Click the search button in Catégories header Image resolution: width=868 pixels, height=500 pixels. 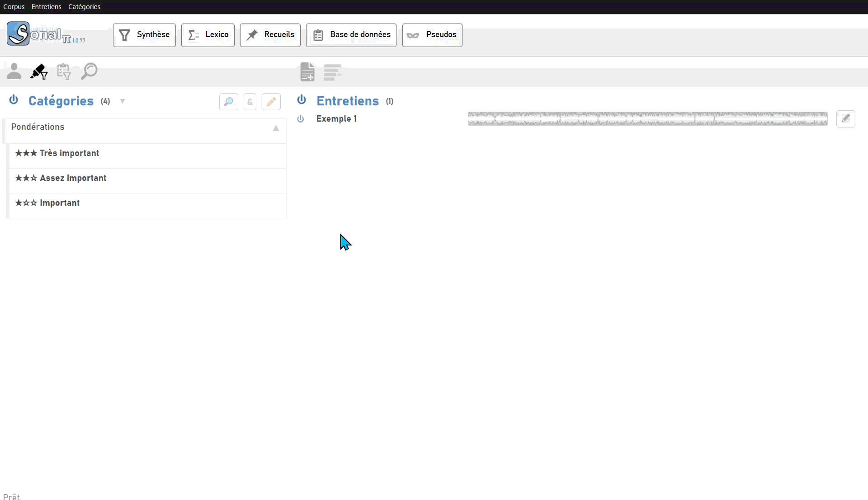tap(229, 102)
